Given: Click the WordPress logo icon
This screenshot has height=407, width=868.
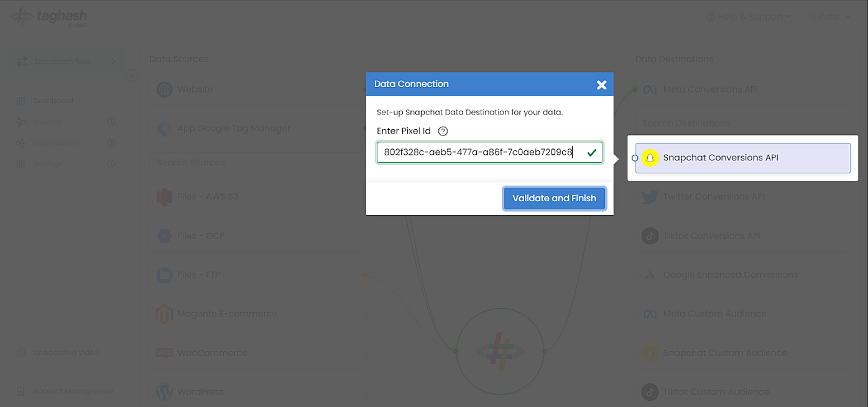Looking at the screenshot, I should pos(164,392).
